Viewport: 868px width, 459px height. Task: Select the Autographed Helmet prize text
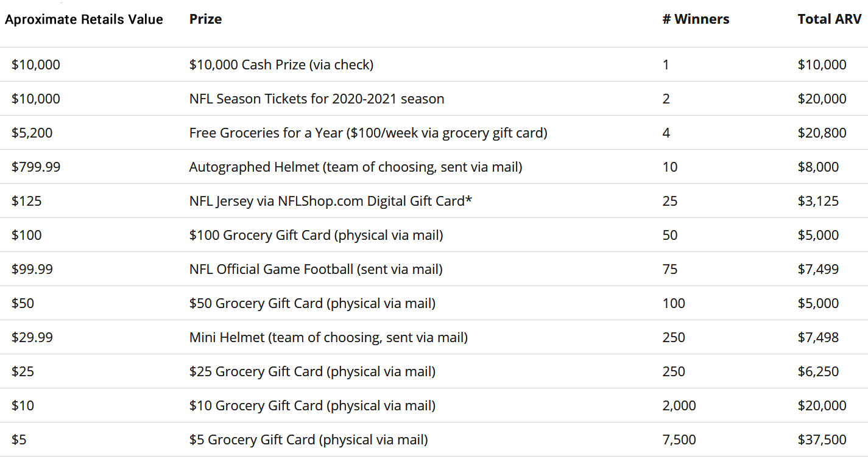click(x=356, y=167)
